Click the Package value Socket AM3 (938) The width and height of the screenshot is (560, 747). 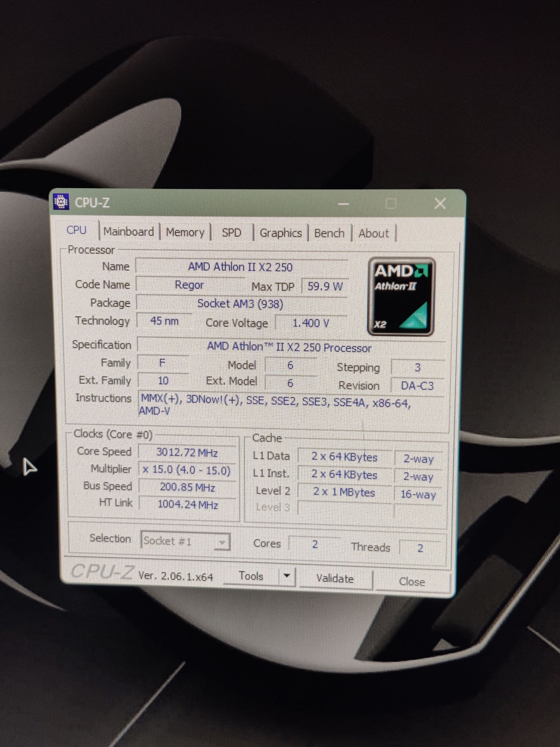tap(241, 304)
